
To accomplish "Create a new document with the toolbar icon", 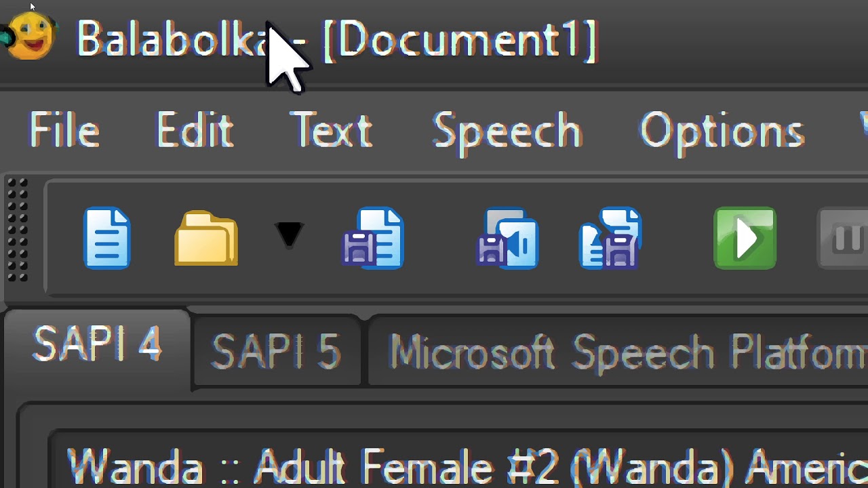I will 107,239.
